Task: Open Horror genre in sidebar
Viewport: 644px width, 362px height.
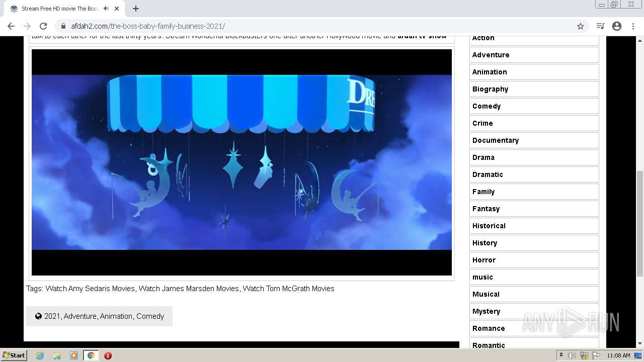Action: (x=534, y=260)
